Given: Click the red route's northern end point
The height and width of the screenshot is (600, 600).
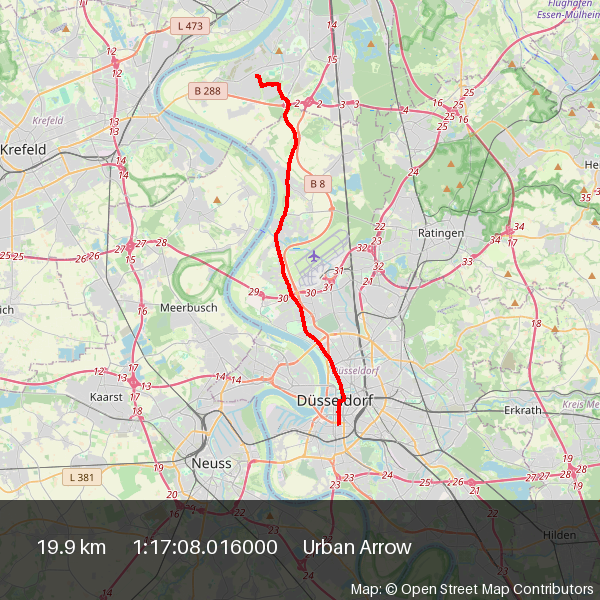Looking at the screenshot, I should (x=257, y=76).
